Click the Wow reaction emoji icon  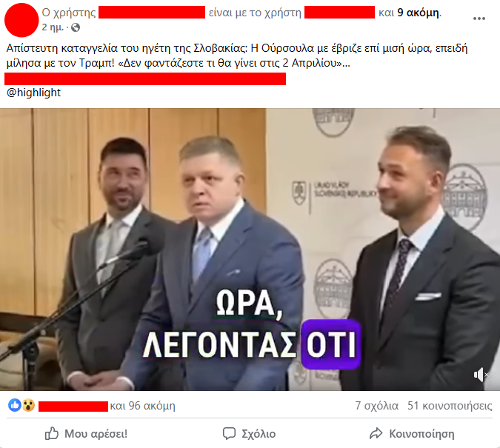28,406
